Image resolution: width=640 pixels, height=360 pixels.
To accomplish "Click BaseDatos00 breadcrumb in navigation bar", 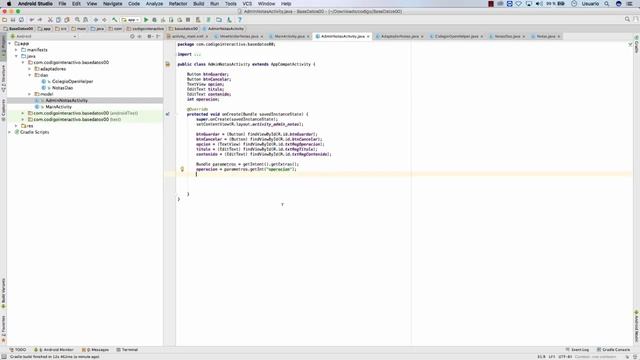I will point(18,29).
